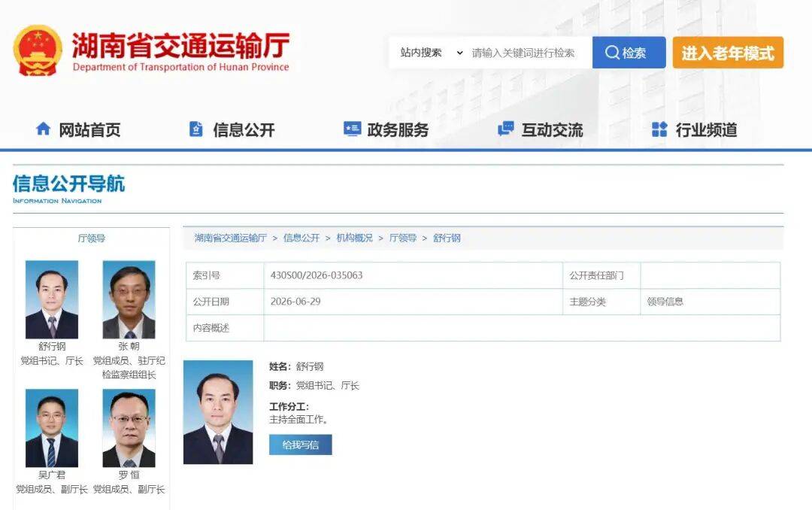
Task: Click breadcrumb link 信息公开
Action: coord(301,238)
